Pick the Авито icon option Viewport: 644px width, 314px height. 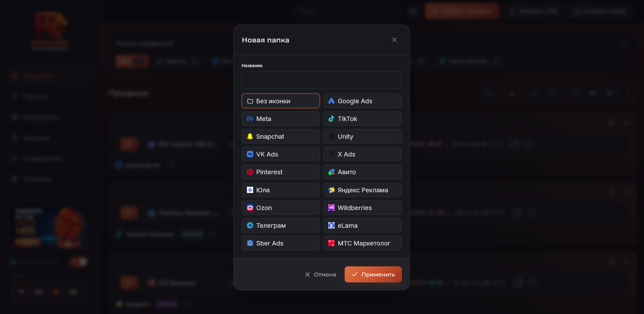point(362,172)
